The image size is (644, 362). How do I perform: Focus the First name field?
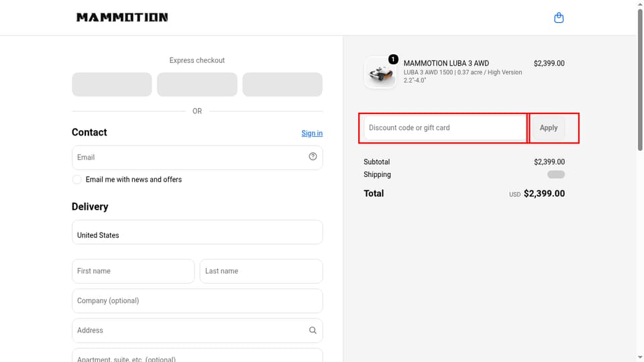pyautogui.click(x=133, y=271)
